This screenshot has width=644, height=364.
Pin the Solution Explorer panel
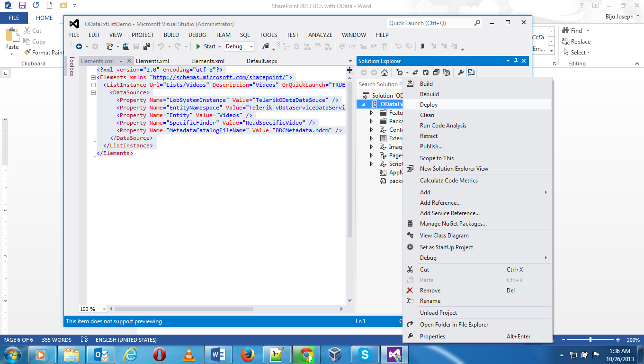pos(516,61)
